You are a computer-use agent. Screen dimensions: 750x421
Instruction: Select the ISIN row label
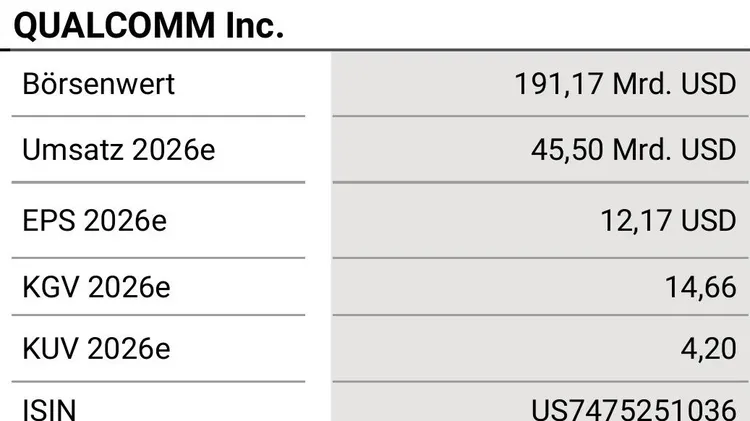(x=49, y=409)
